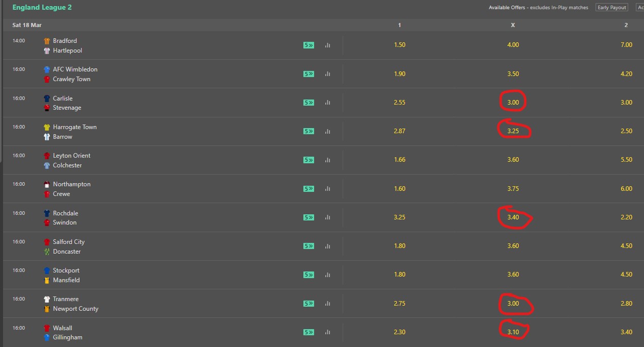Viewport: 644px width, 347px height.
Task: Click the Early Payout offer button
Action: 611,8
